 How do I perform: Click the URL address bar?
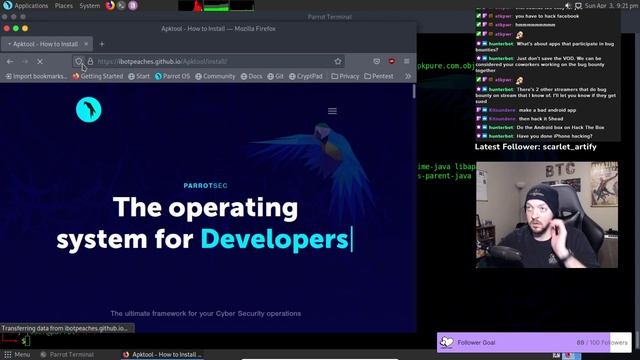click(208, 61)
